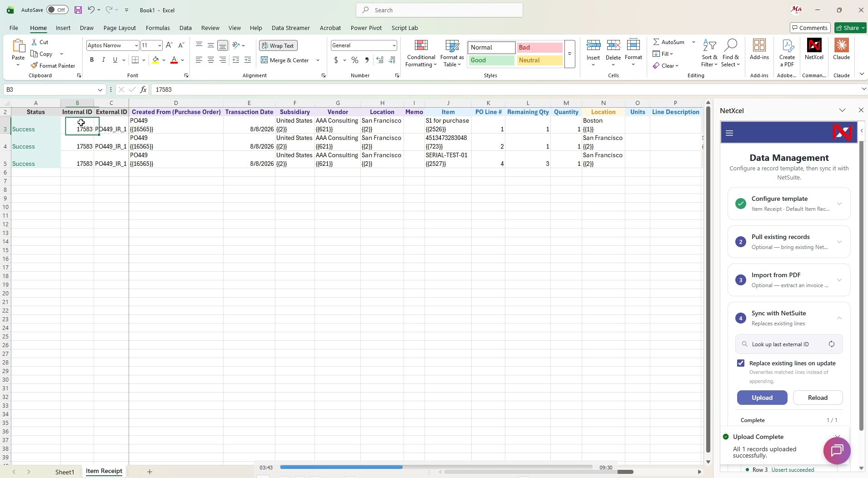Open the Data ribbon tab
The height and width of the screenshot is (478, 868).
click(x=185, y=28)
